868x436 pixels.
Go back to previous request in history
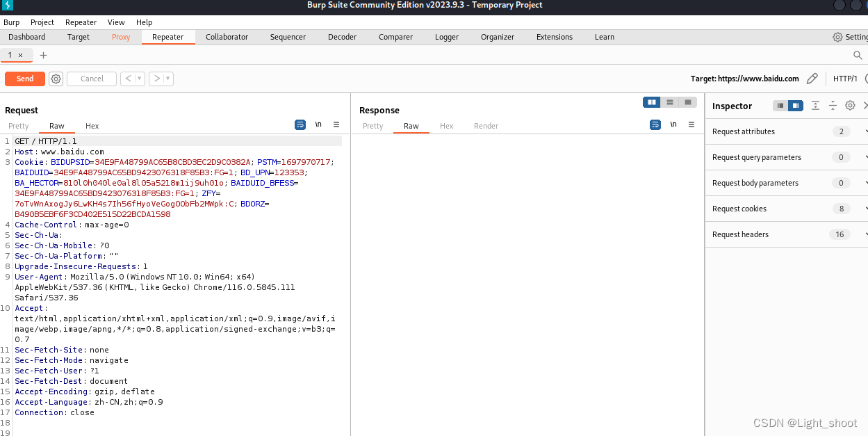point(127,79)
